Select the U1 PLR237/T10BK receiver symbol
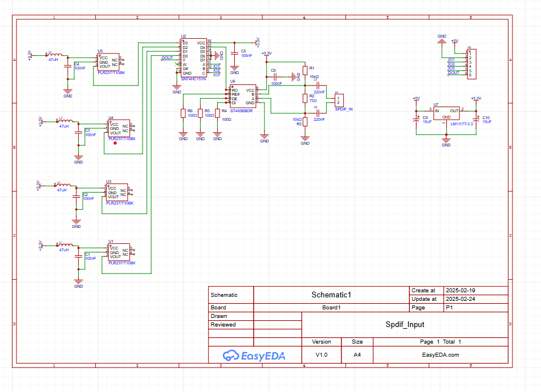 (x=119, y=252)
